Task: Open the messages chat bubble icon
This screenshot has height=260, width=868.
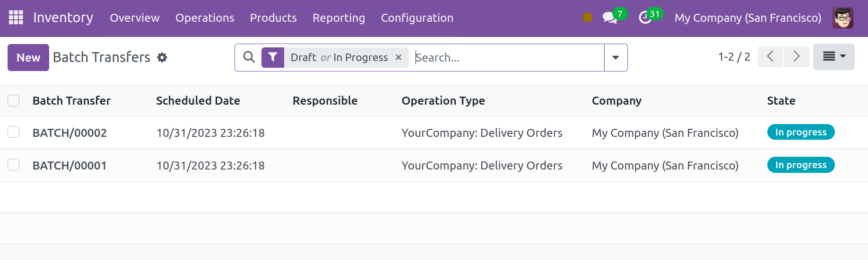Action: point(609,18)
